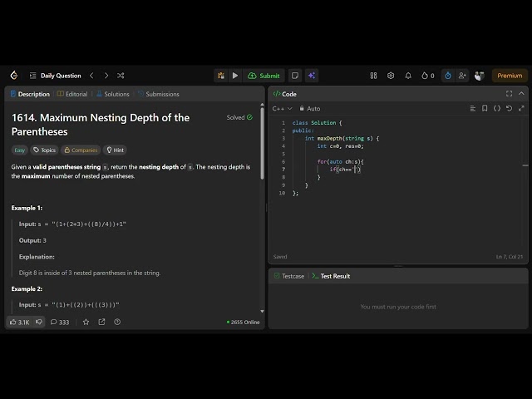Open the profile avatar menu
The height and width of the screenshot is (399, 532).
[x=479, y=76]
